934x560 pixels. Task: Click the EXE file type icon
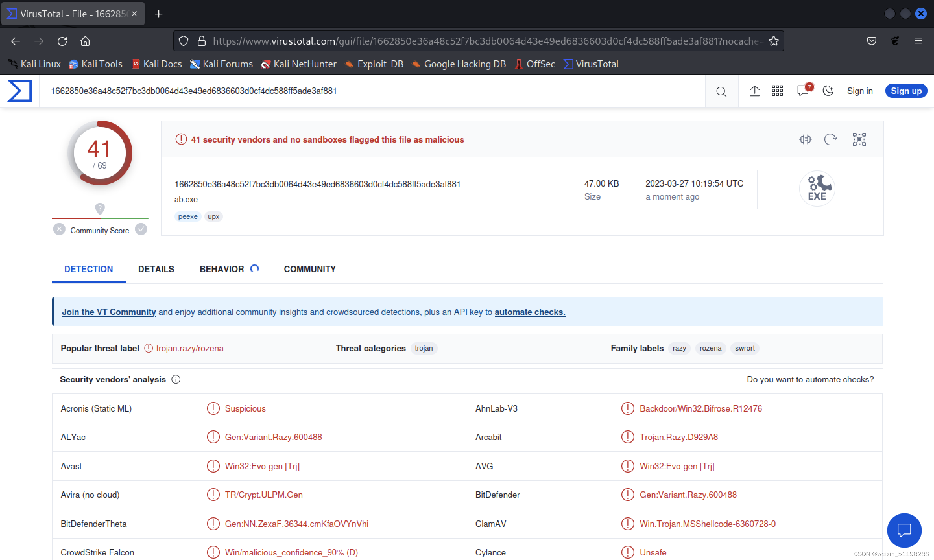pos(817,188)
